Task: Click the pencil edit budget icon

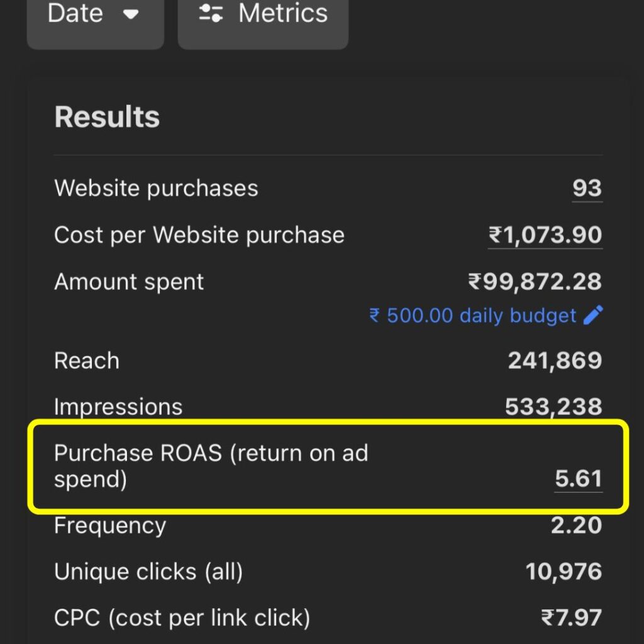Action: click(x=593, y=315)
